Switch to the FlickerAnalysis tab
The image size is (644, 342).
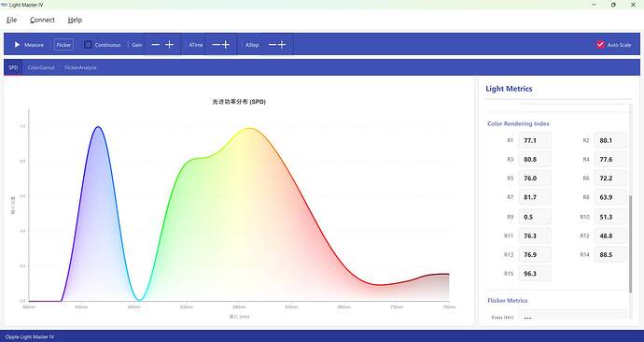pos(80,67)
